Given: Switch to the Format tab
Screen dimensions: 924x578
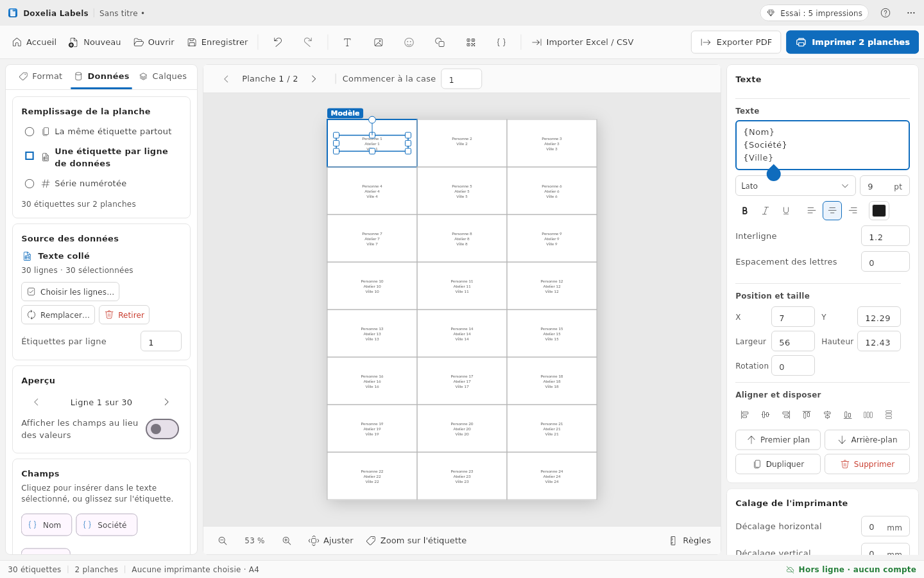Looking at the screenshot, I should [x=40, y=76].
